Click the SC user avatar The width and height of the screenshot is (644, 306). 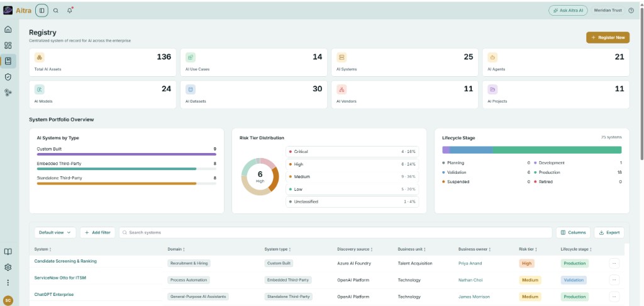pyautogui.click(x=8, y=300)
